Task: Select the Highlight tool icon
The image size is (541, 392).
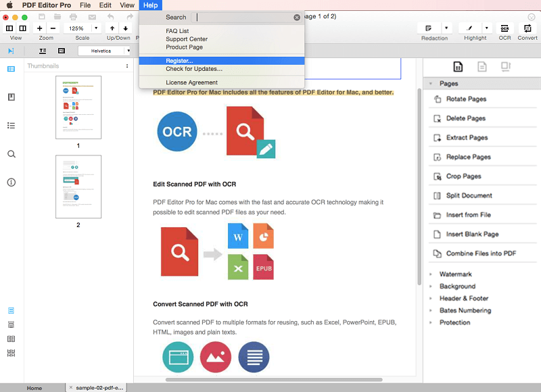Action: click(x=469, y=28)
